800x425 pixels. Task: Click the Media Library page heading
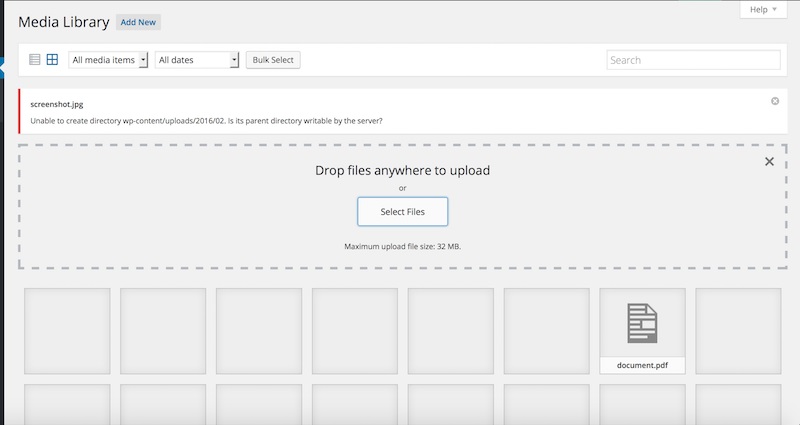(x=63, y=22)
